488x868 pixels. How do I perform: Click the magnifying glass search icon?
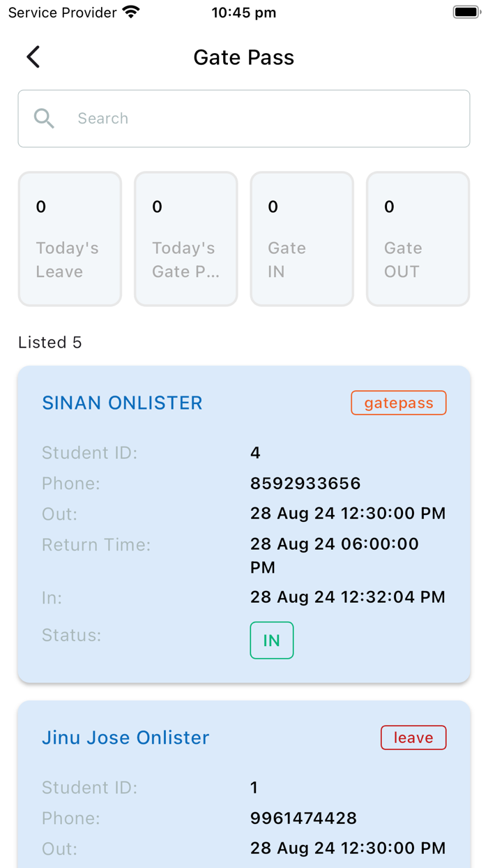44,119
